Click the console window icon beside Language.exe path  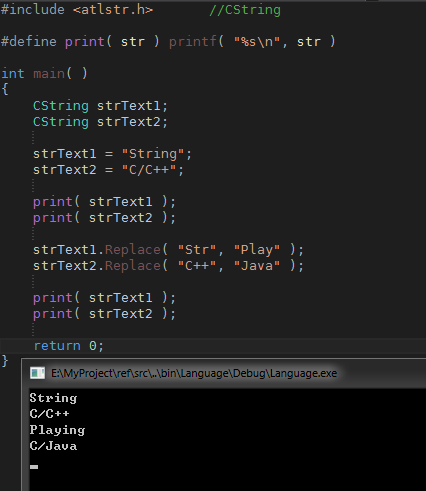[37, 373]
